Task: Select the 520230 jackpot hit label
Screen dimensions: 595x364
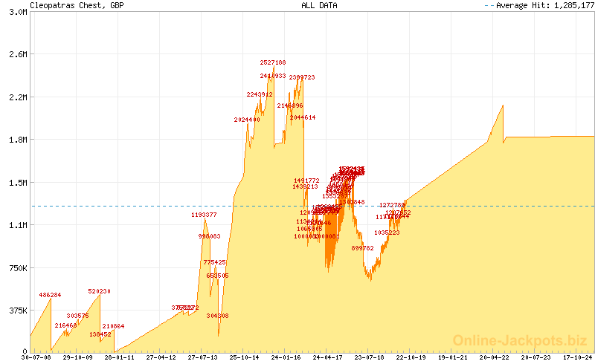Action: pyautogui.click(x=99, y=291)
